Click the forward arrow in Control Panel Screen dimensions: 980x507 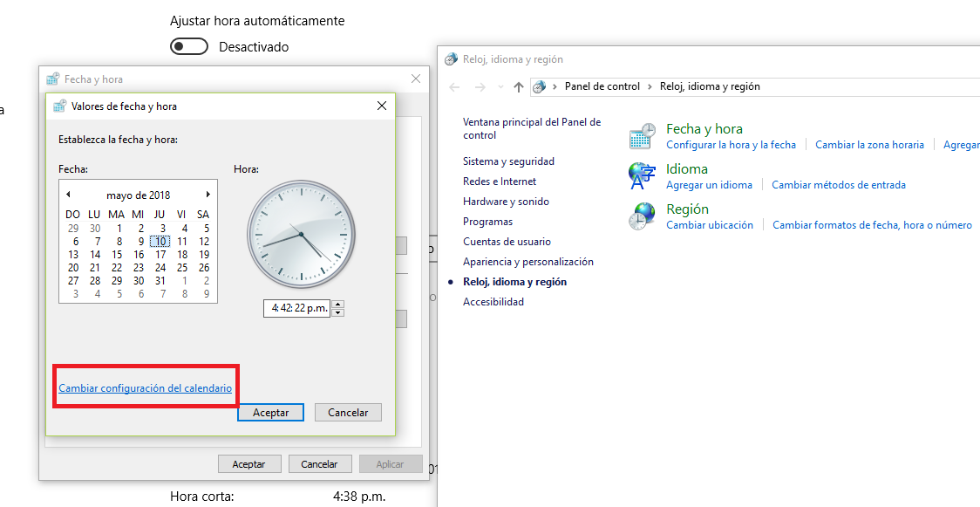480,87
